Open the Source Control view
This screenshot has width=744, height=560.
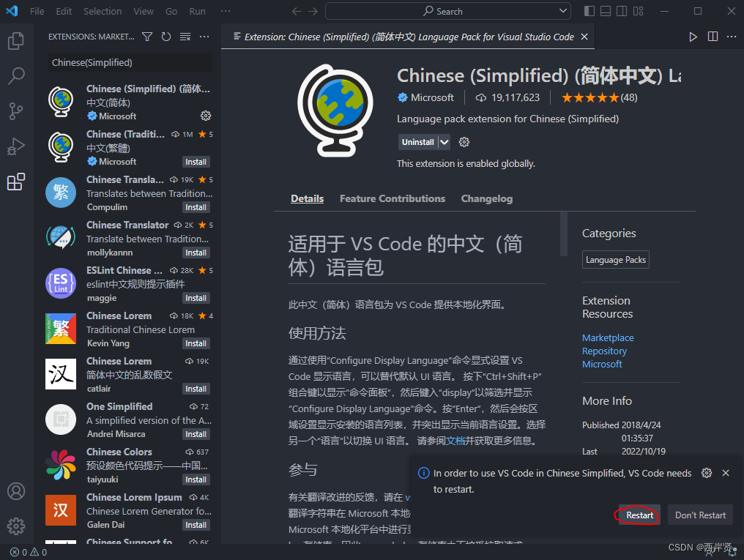[x=16, y=111]
